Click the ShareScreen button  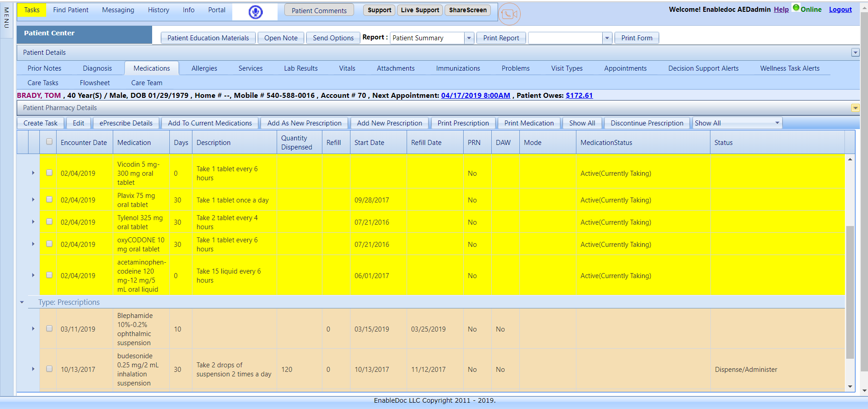pyautogui.click(x=468, y=10)
